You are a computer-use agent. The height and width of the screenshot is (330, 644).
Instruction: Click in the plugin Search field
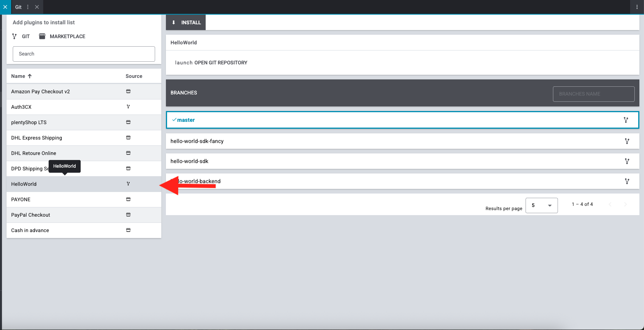coord(84,54)
